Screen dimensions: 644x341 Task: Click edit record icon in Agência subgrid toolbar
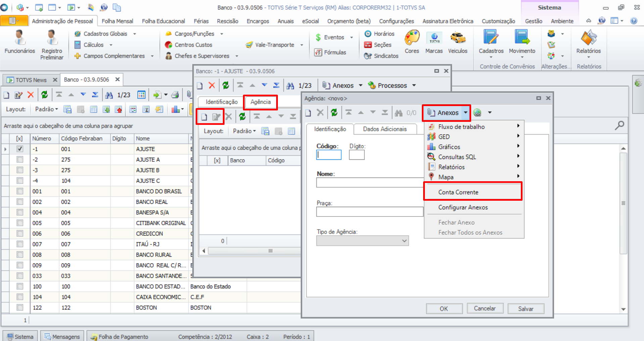(216, 117)
